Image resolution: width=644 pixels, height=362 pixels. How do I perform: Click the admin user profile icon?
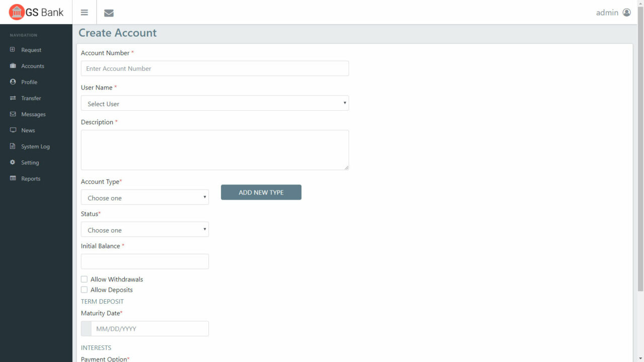626,12
